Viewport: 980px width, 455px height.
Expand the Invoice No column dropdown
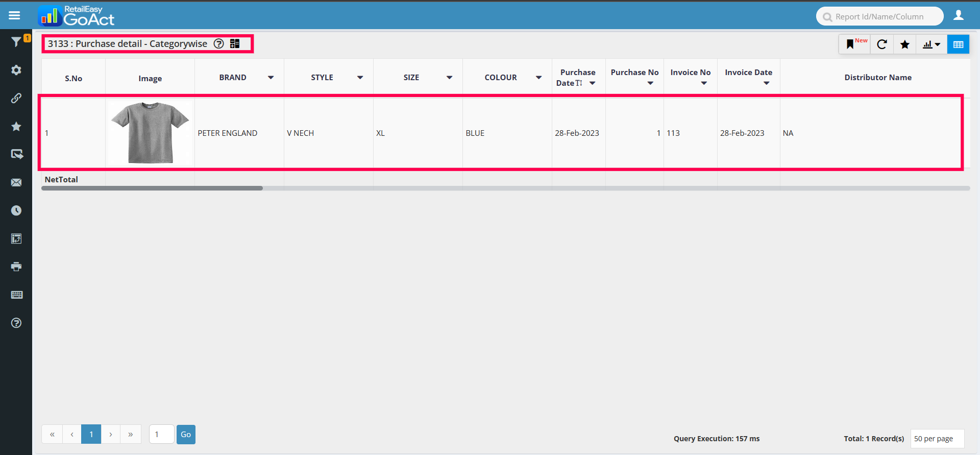point(704,83)
